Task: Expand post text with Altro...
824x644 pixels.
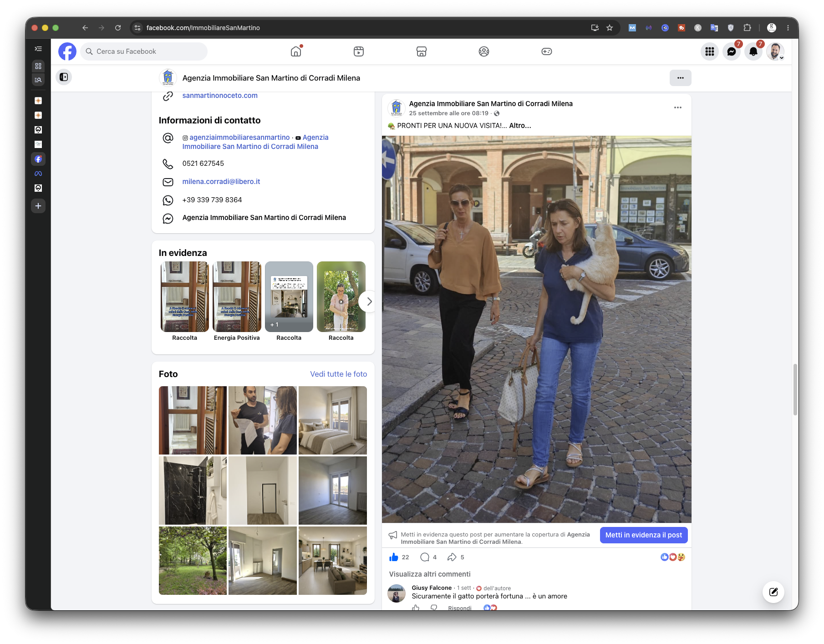Action: (x=520, y=126)
